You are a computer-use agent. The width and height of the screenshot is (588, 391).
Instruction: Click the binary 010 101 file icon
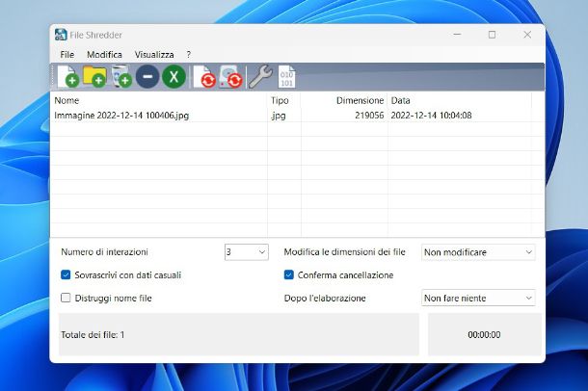[287, 77]
